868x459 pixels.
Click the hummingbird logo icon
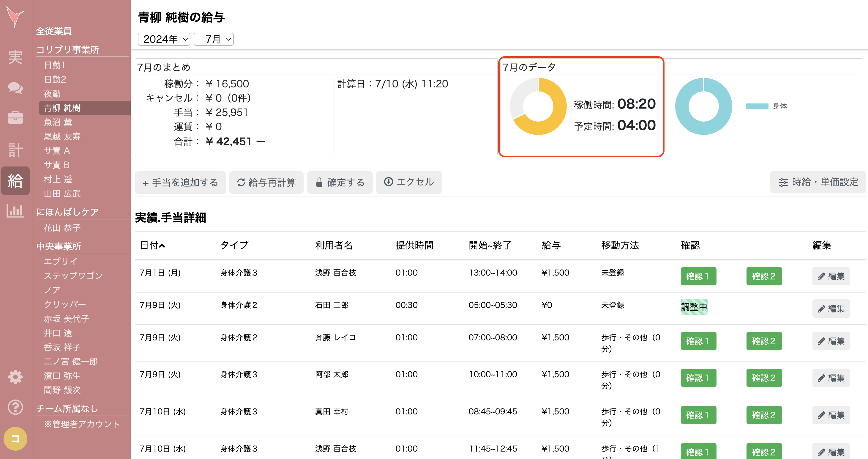[15, 18]
